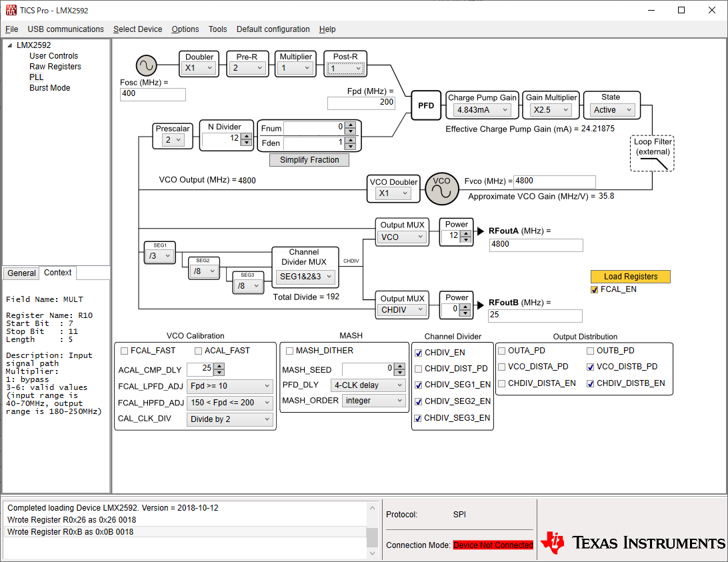
Task: Click the RFoutA output arrow icon
Action: [x=481, y=231]
